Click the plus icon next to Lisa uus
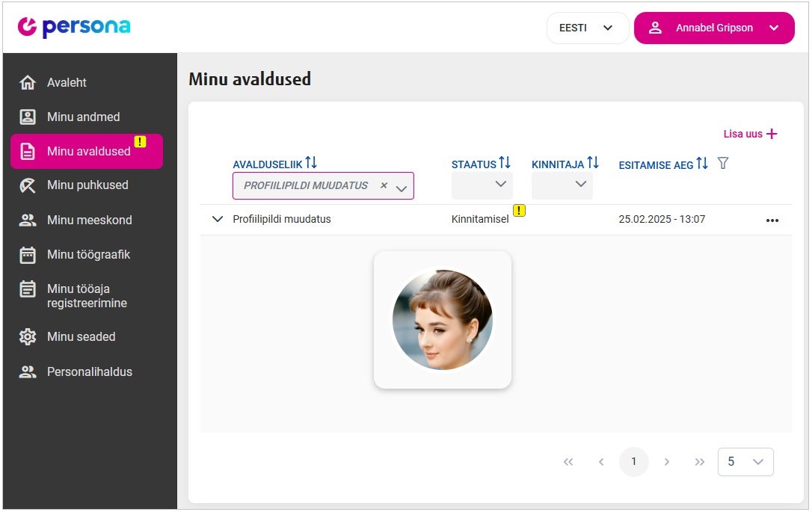The height and width of the screenshot is (512, 812). click(772, 134)
